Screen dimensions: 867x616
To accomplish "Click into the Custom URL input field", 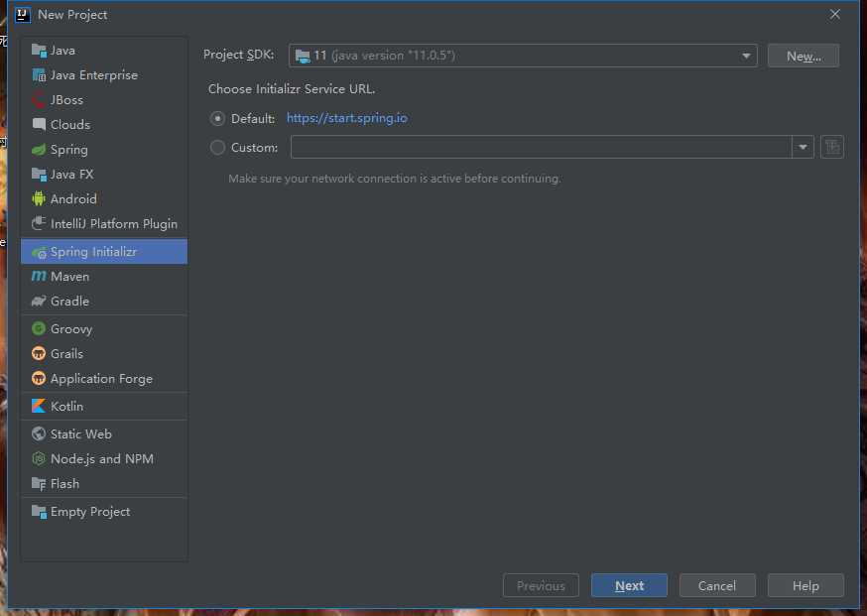I will [542, 147].
